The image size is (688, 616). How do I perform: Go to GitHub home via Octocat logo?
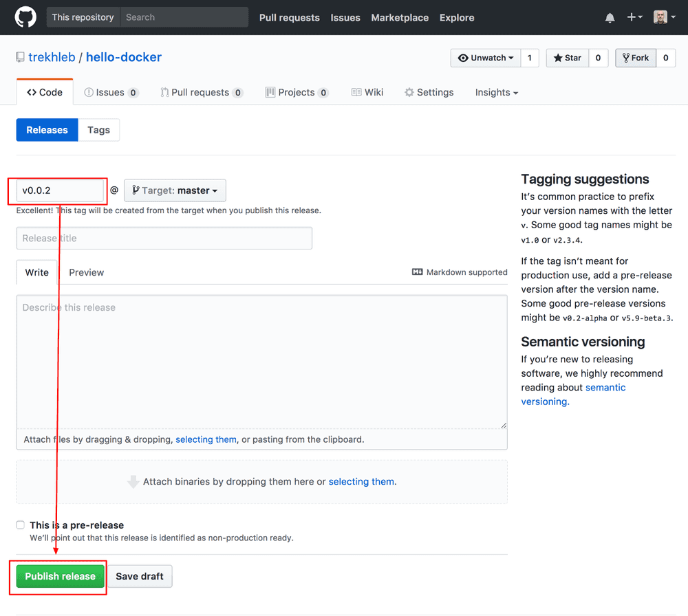pyautogui.click(x=25, y=18)
